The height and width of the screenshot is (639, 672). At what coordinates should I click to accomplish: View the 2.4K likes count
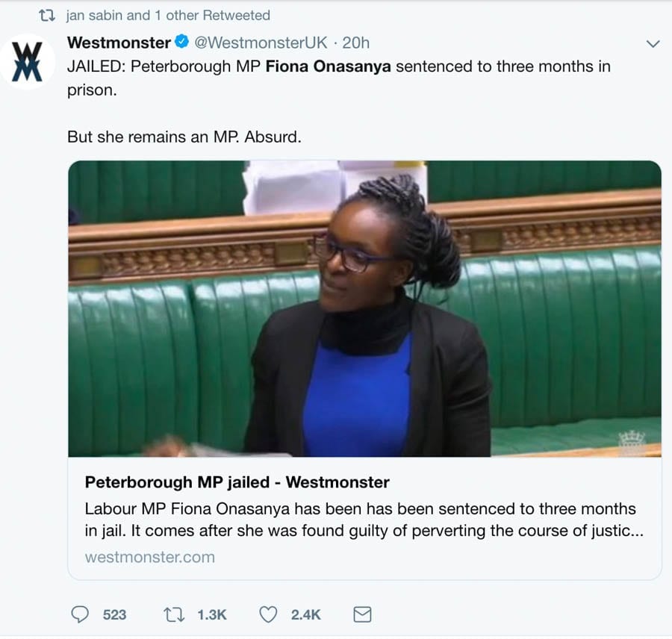(305, 614)
